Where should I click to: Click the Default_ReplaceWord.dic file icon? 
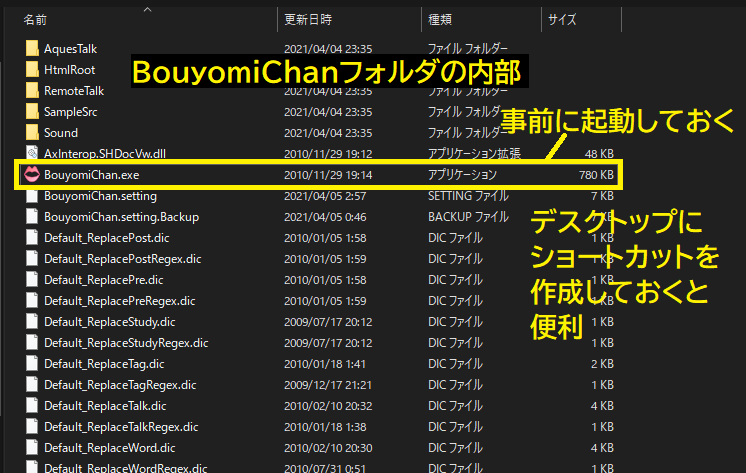click(x=32, y=447)
